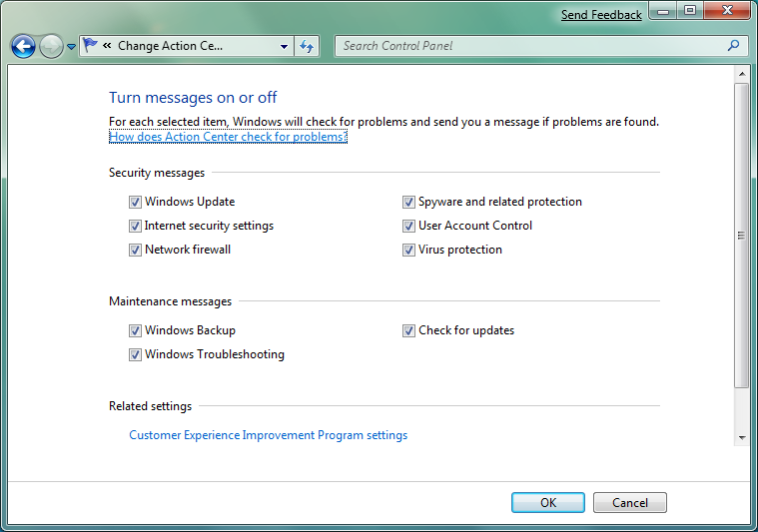Click the double chevron in address bar
The image size is (758, 532).
tap(107, 46)
